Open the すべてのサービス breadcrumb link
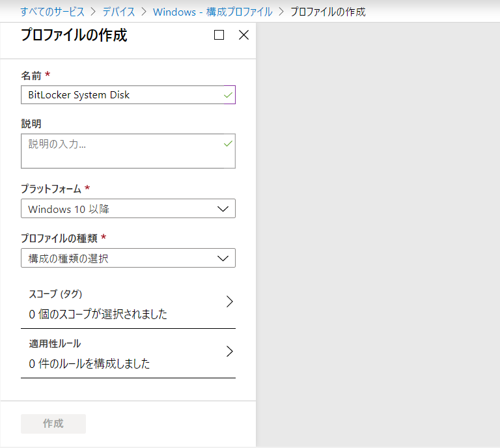The height and width of the screenshot is (448, 500). coord(52,12)
